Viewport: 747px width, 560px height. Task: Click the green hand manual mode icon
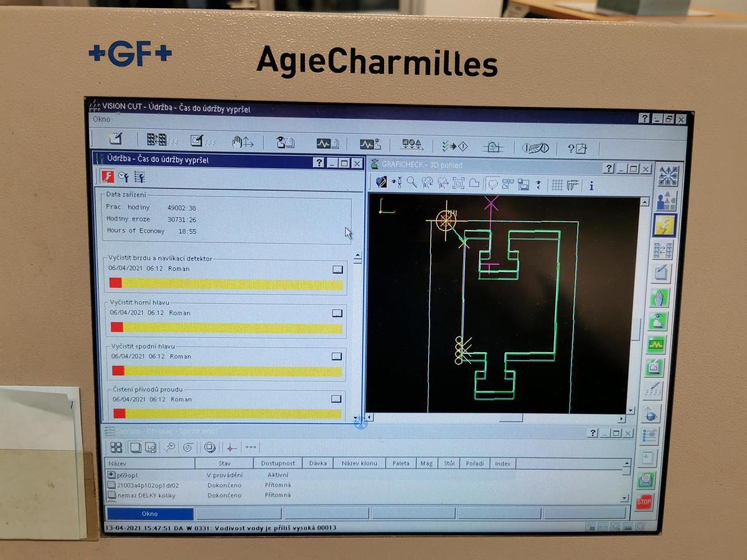click(x=659, y=298)
